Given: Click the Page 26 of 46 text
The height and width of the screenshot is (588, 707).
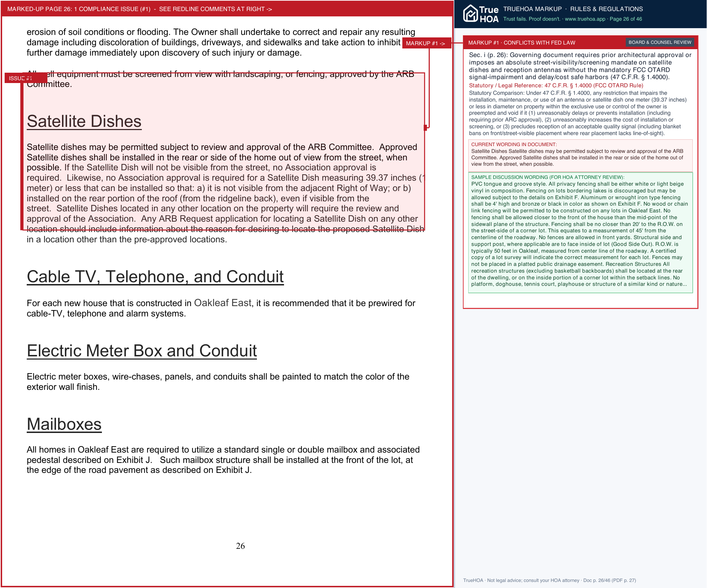Looking at the screenshot, I should [x=626, y=19].
